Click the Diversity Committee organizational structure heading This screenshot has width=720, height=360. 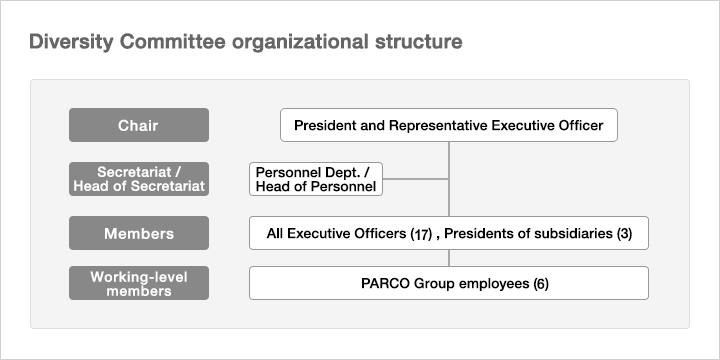tap(246, 42)
